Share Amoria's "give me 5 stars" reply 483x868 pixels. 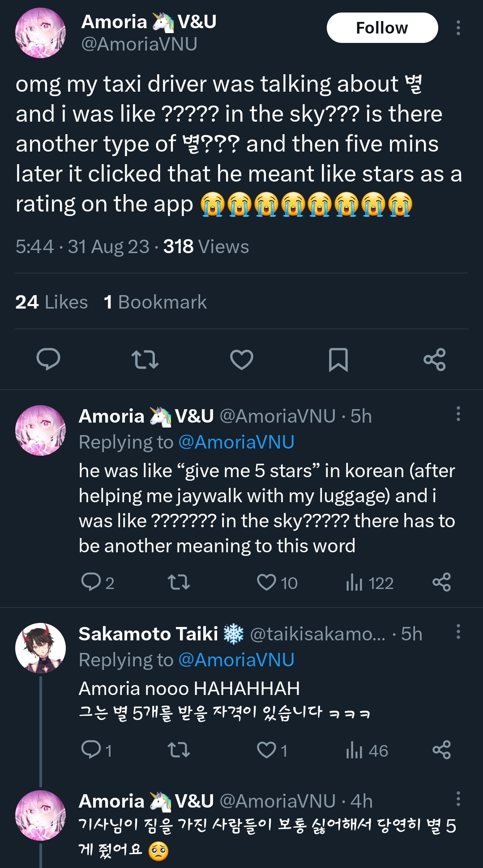pos(441,582)
